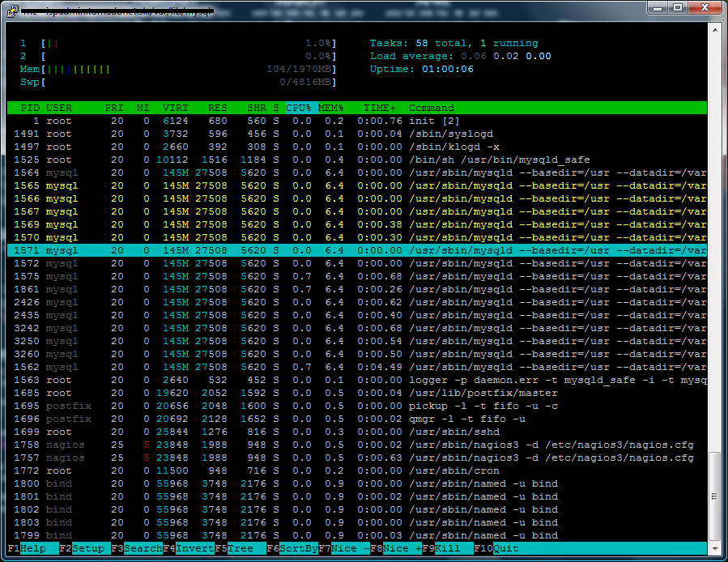The width and height of the screenshot is (728, 562).
Task: Click F8 Nice plus
Action: tap(396, 548)
